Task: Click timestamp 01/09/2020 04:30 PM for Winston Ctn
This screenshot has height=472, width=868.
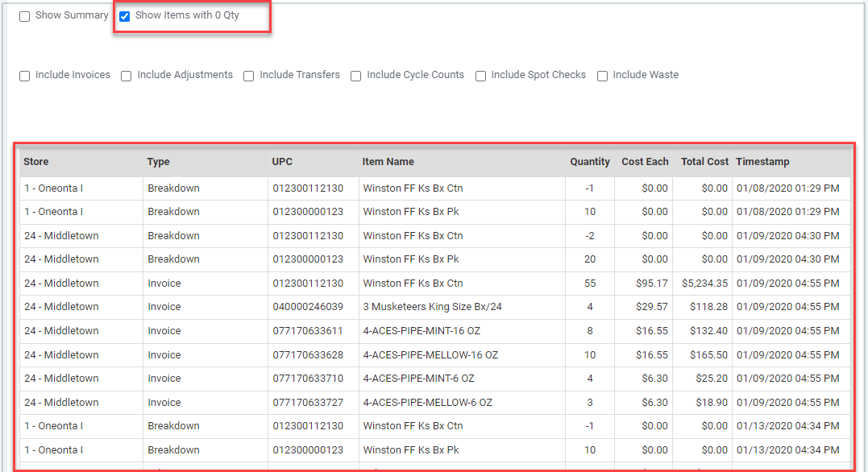Action: coord(787,236)
